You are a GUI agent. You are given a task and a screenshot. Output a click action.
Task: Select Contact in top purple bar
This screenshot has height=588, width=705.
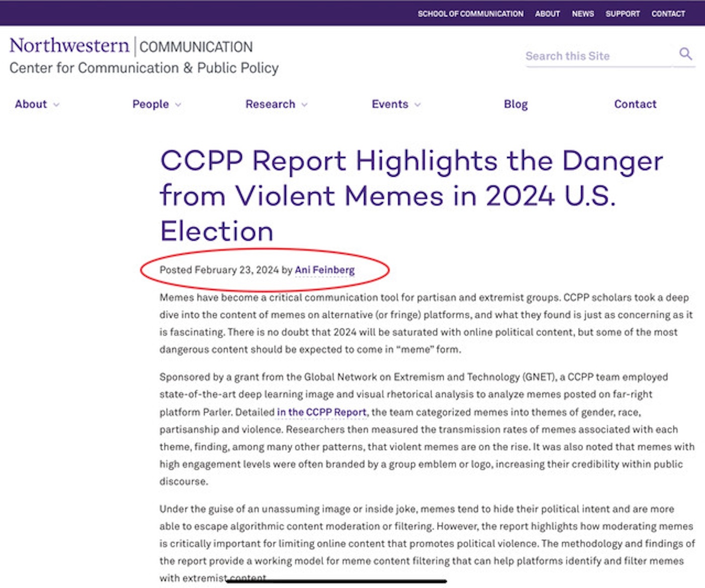[x=668, y=14]
